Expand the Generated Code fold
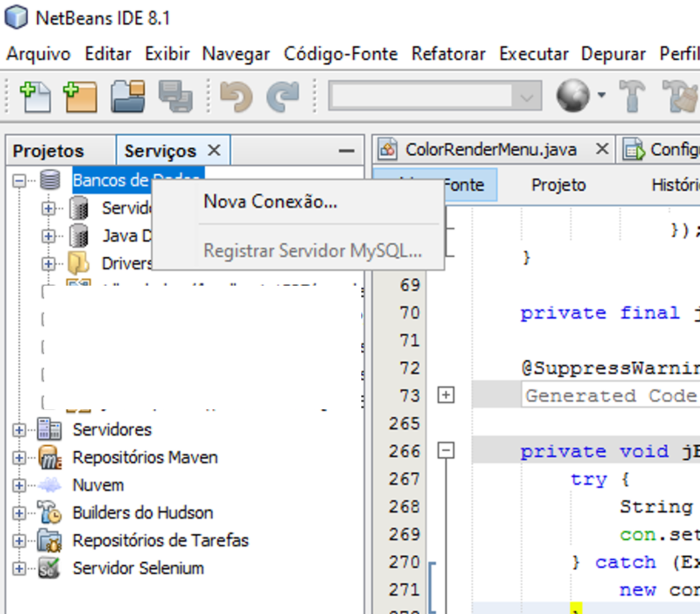This screenshot has height=614, width=700. pos(446,395)
